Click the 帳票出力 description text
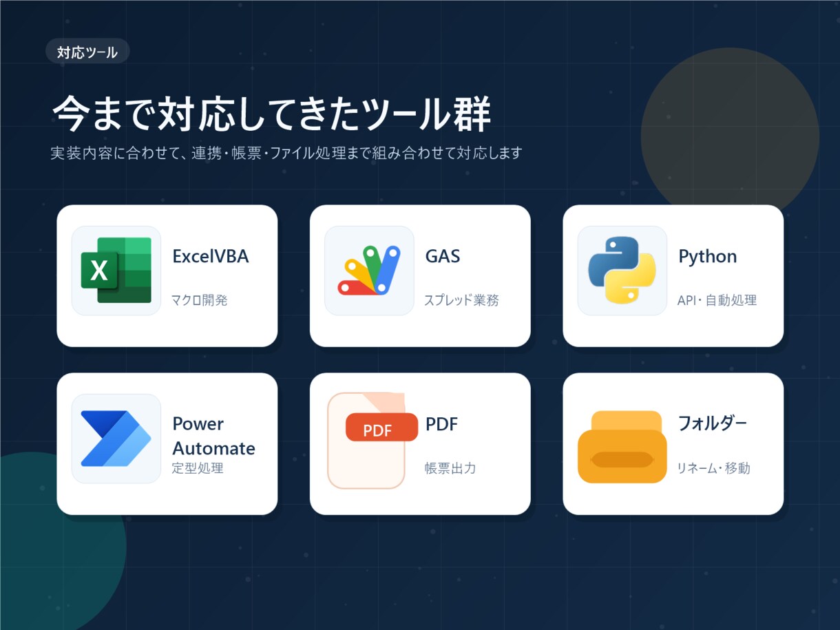The width and height of the screenshot is (840, 630). pyautogui.click(x=450, y=468)
